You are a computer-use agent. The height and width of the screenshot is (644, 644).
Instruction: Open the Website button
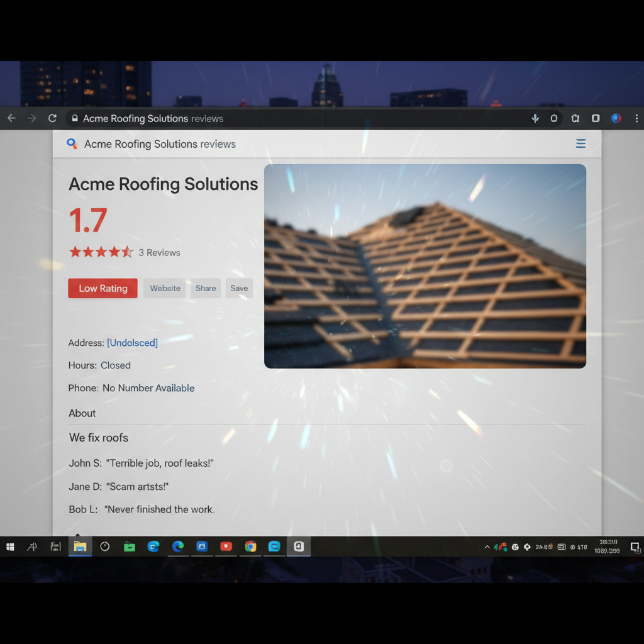pyautogui.click(x=165, y=288)
